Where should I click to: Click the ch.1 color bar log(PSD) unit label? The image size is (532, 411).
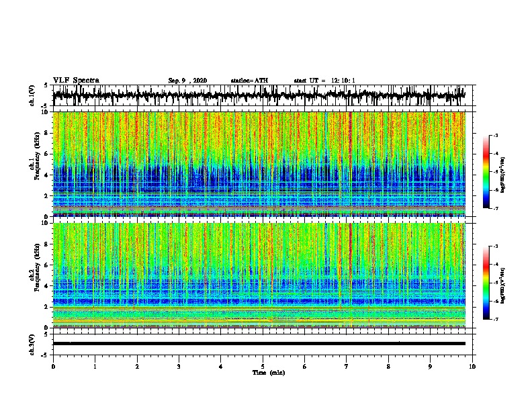503,175
